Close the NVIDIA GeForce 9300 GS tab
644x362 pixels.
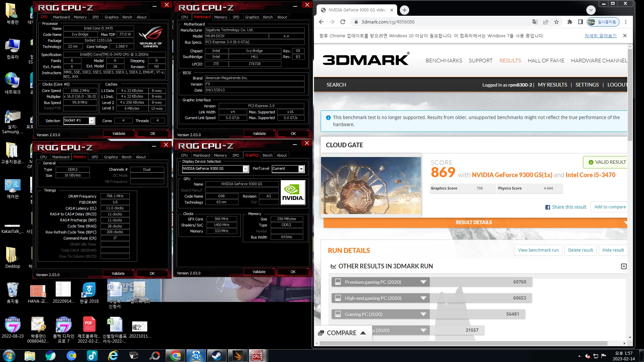pyautogui.click(x=391, y=10)
